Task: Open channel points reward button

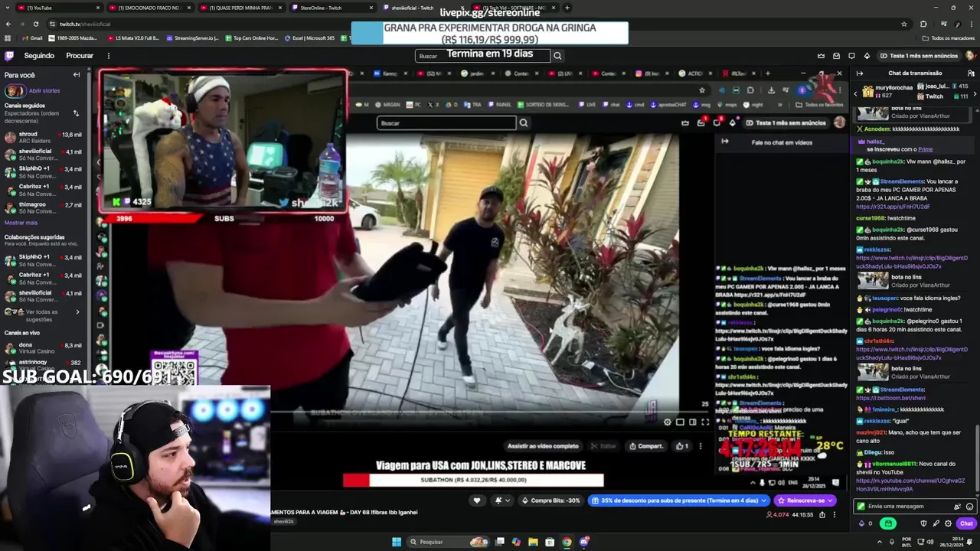Action: point(888,523)
